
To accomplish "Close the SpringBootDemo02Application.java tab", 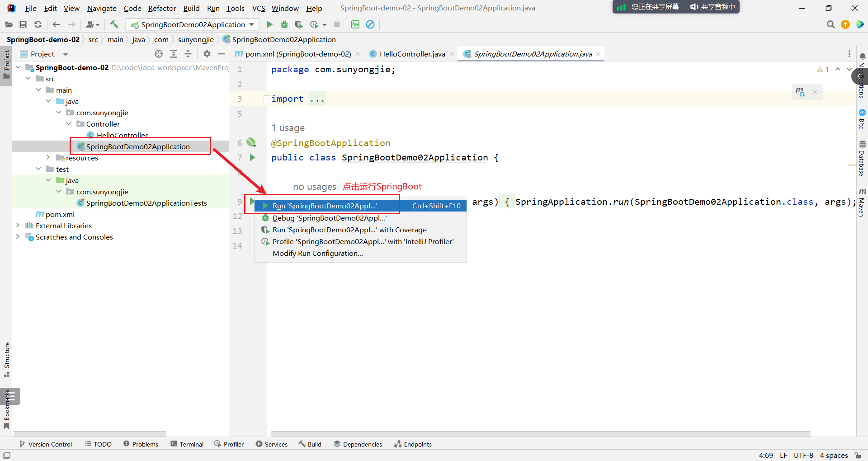I will [598, 54].
